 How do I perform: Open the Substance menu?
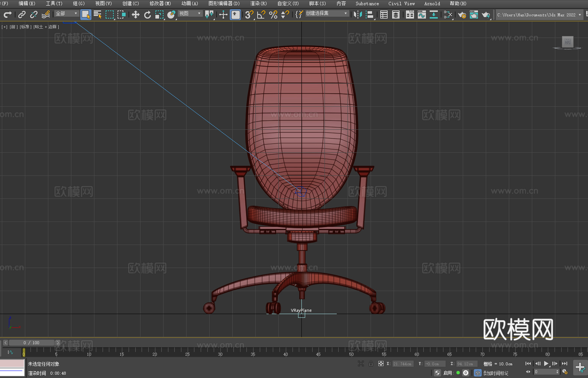[x=367, y=3]
